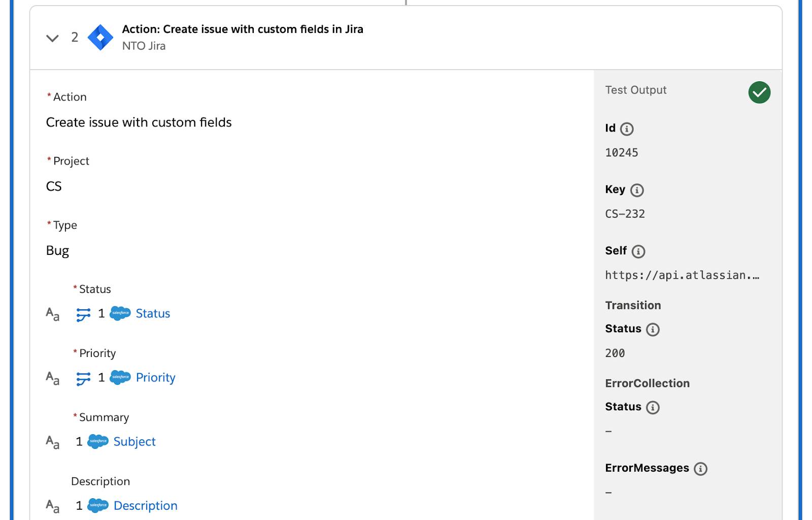Click the Transition section heading
Screen dimensions: 812x520
tap(633, 305)
